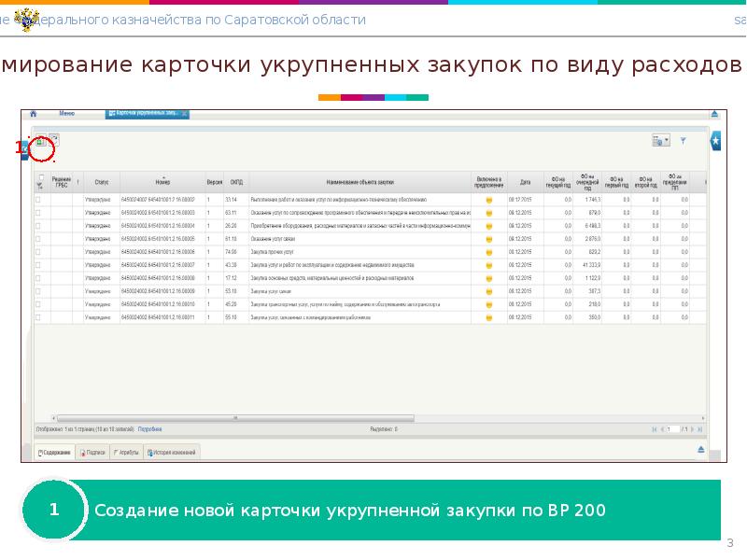The image size is (747, 560).
Task: Open the 'Меню' item in the top bar
Action: (66, 113)
